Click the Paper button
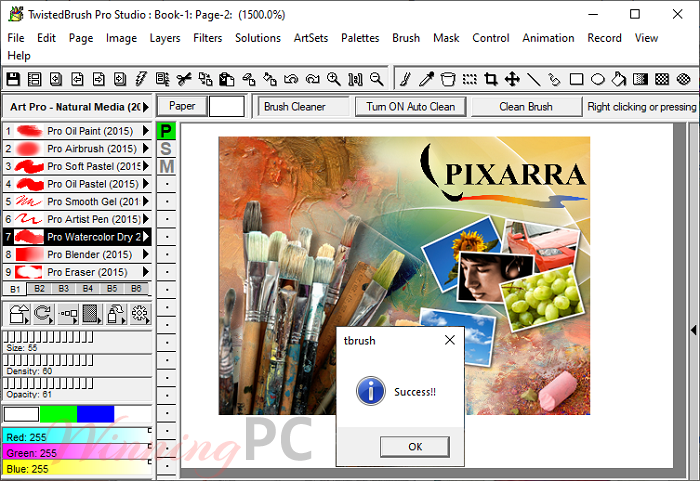The height and width of the screenshot is (481, 700). tap(182, 106)
